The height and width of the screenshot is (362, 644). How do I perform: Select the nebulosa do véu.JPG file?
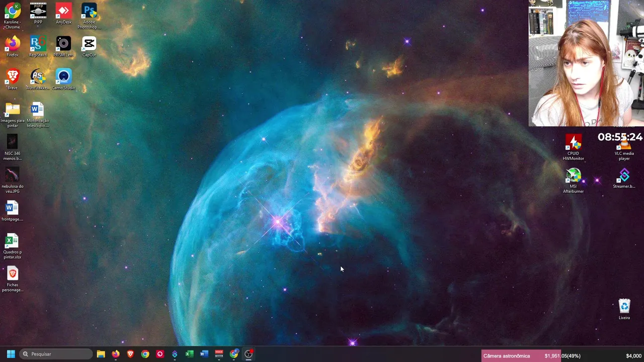tap(13, 180)
